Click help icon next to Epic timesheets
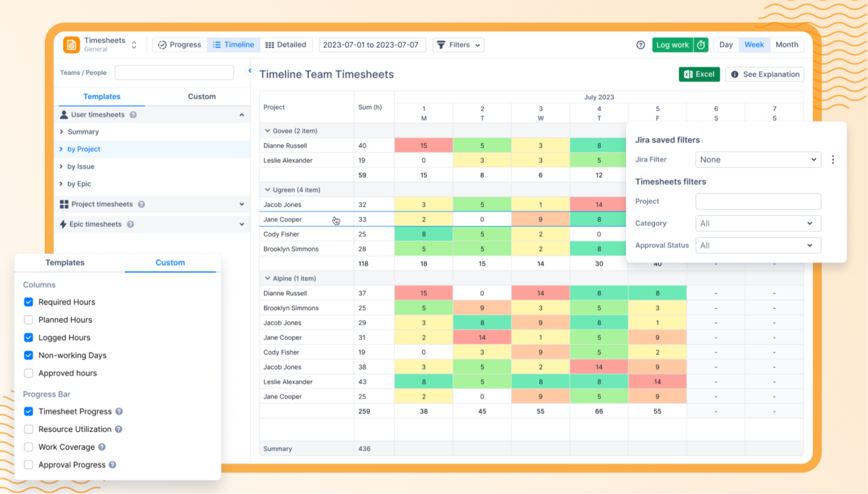The width and height of the screenshot is (868, 494). 130,224
